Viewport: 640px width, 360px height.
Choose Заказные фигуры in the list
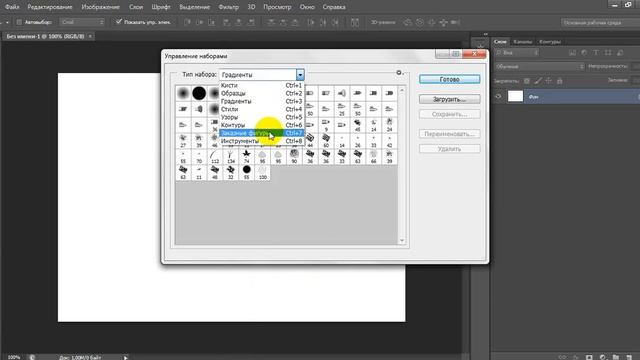[262, 133]
